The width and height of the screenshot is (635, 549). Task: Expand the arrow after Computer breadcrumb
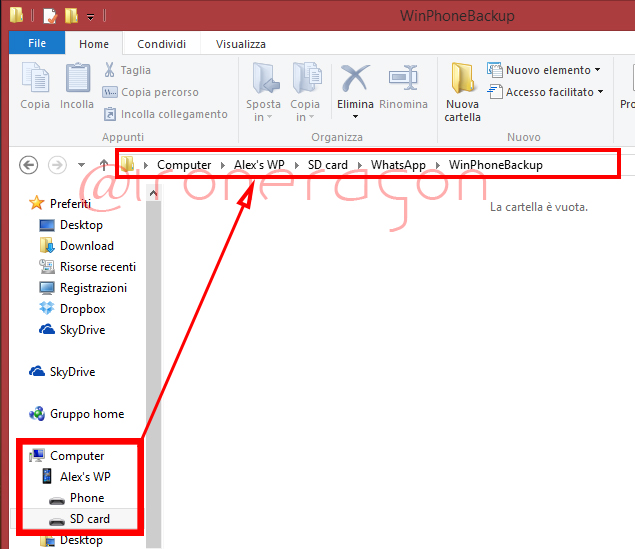[x=223, y=165]
